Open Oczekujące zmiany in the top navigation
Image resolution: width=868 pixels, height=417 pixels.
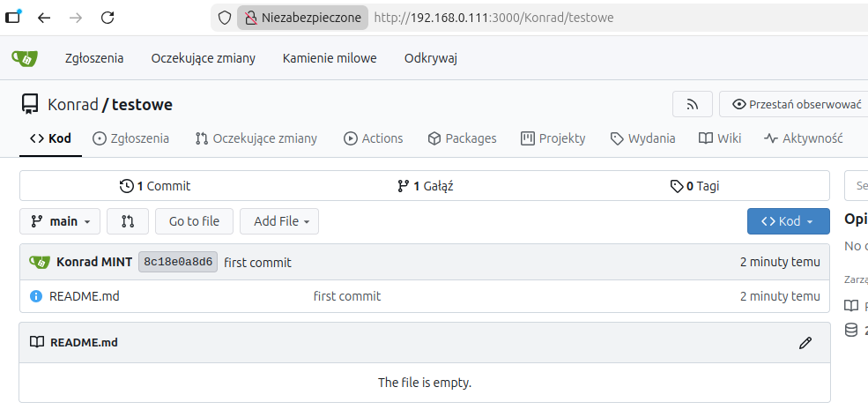tap(204, 58)
